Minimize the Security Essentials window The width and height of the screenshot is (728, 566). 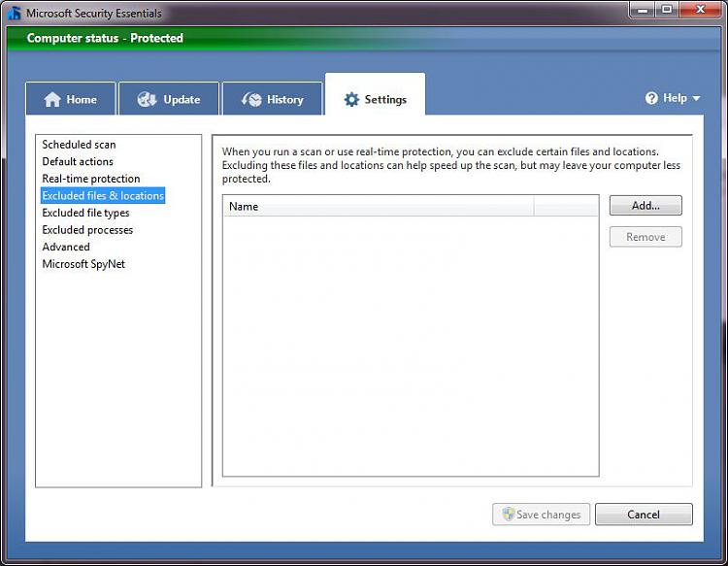coord(643,10)
